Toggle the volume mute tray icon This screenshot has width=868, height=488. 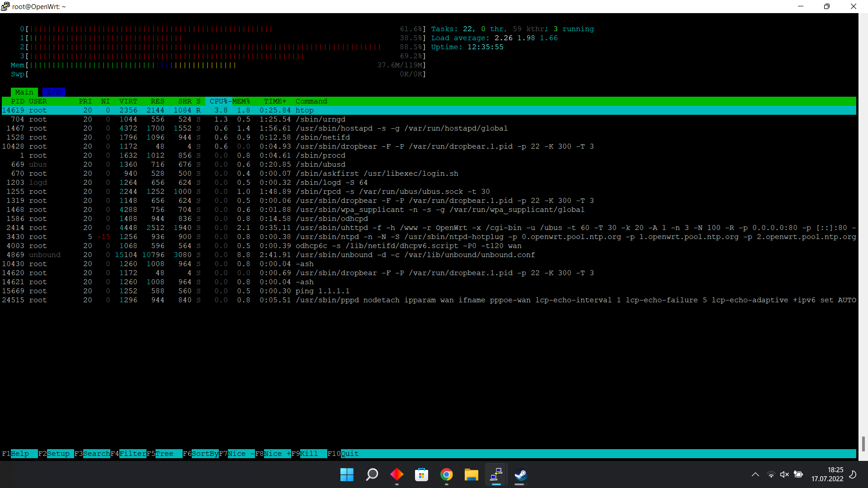tap(784, 474)
